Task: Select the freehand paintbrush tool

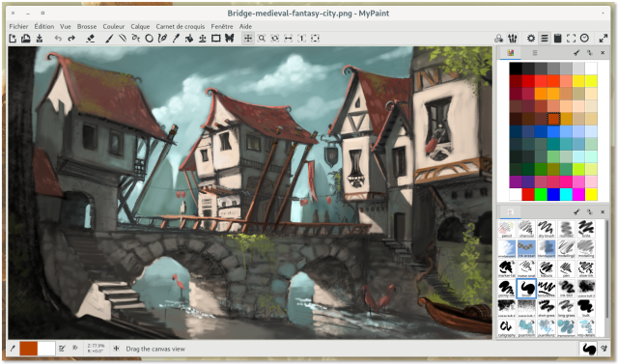Action: tap(109, 39)
